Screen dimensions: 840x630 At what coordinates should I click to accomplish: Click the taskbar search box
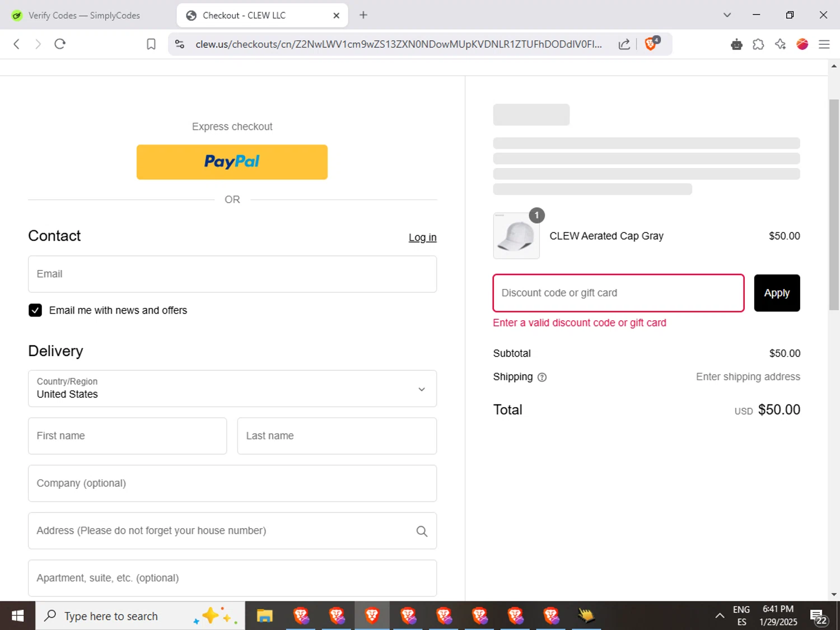140,616
